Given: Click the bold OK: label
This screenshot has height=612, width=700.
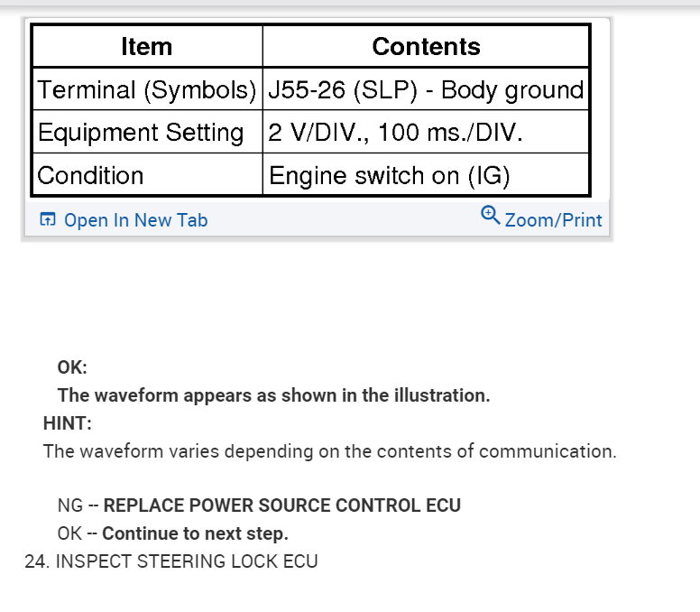Looking at the screenshot, I should coord(72,368).
